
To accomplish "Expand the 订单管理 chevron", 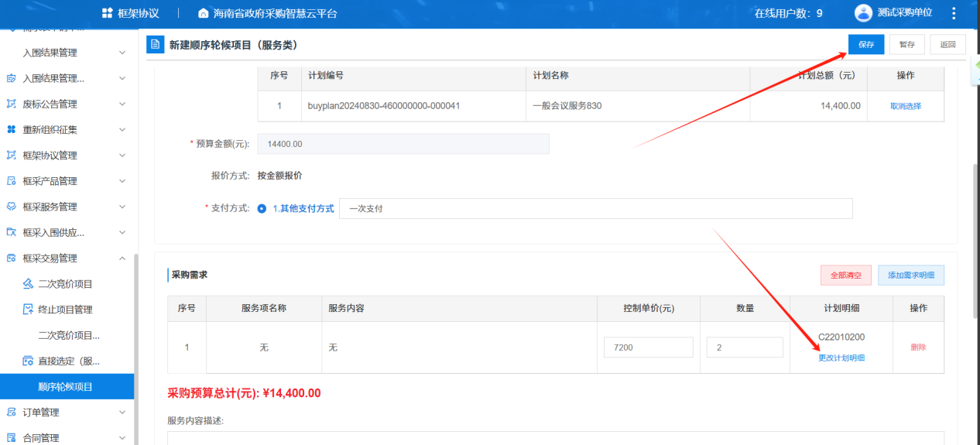I will (x=122, y=412).
